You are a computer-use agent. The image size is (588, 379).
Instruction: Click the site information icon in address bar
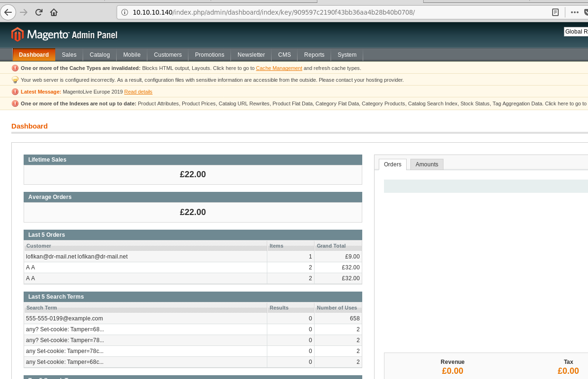click(125, 12)
